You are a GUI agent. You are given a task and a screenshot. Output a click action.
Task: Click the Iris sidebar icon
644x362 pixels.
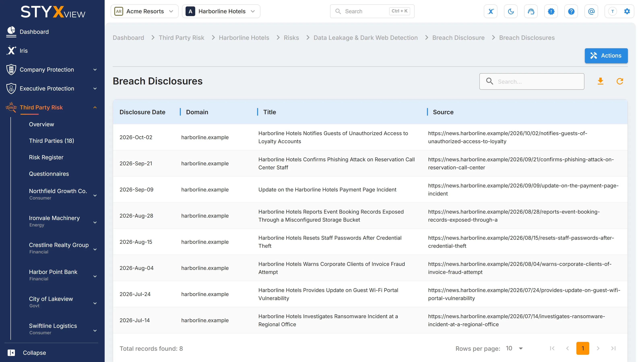pos(11,50)
